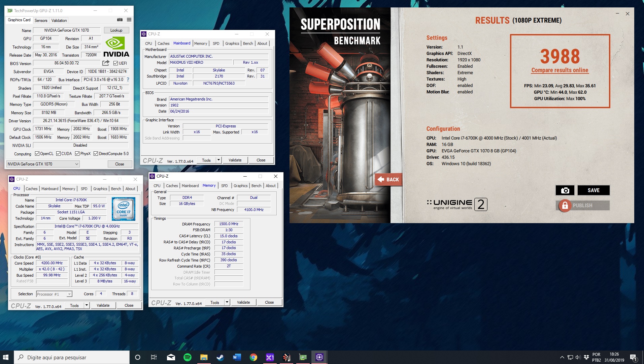Click the taskbar clock and date
This screenshot has height=364, width=644.
pyautogui.click(x=614, y=357)
